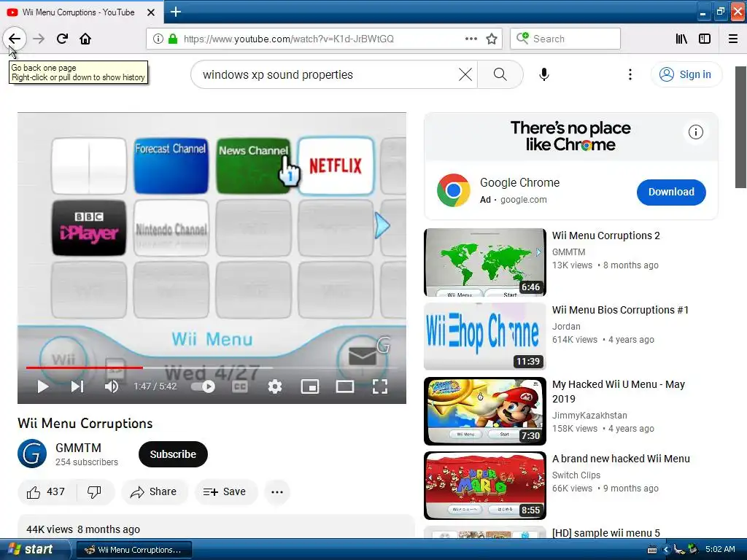Play the paused video
The image size is (747, 560).
(x=43, y=386)
